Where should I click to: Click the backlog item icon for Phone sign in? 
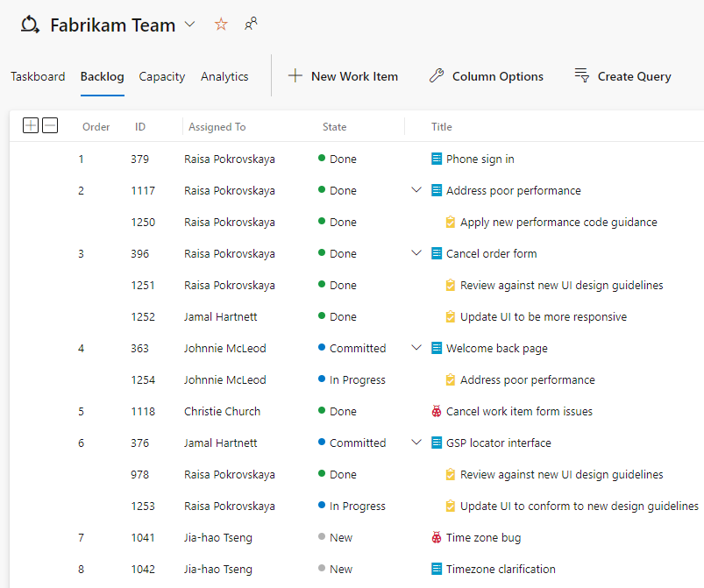pos(437,159)
